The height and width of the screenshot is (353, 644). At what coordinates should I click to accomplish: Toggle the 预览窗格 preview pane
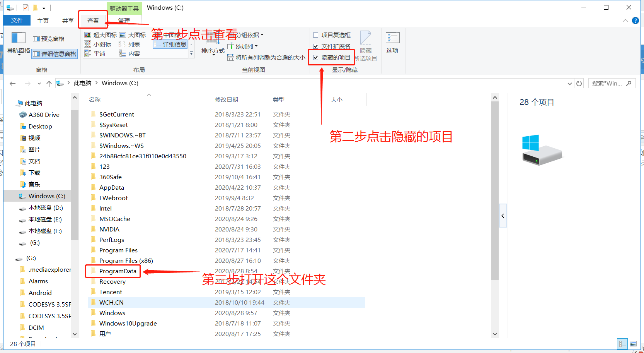click(49, 39)
